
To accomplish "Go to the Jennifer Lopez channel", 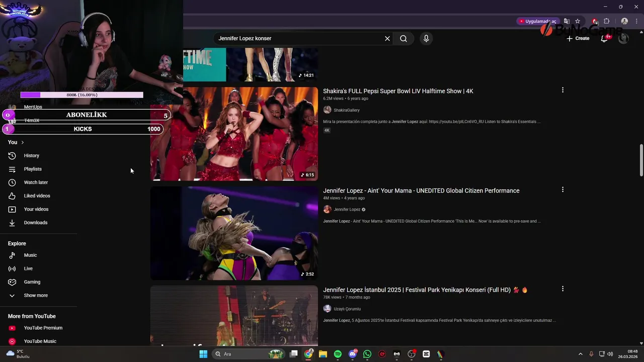I will 347,210.
